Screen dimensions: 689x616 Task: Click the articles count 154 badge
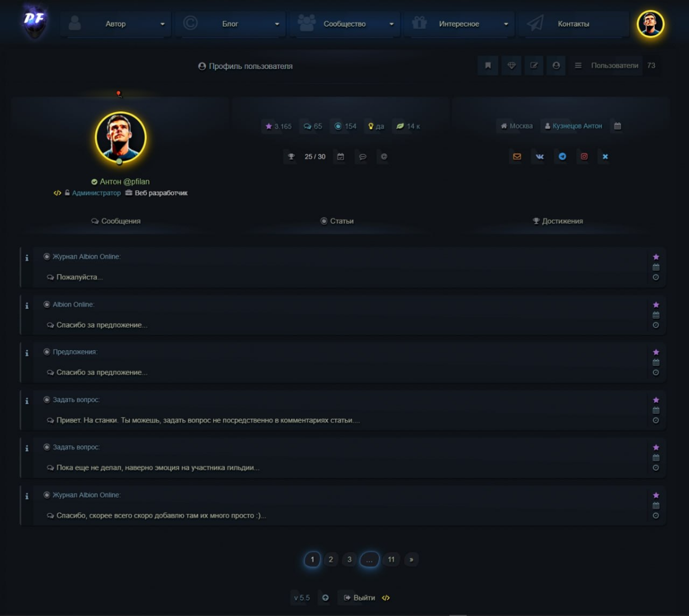tap(346, 126)
